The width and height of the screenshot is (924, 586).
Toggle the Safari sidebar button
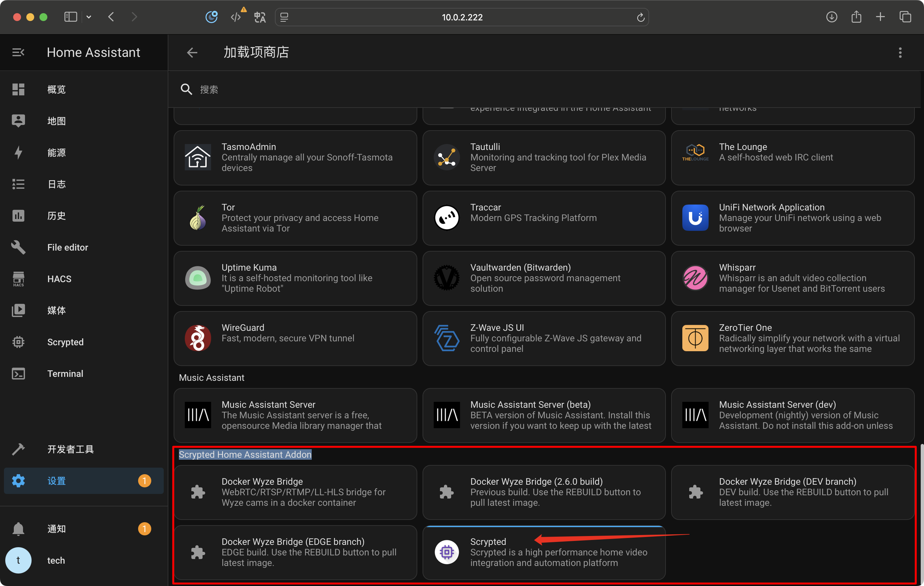point(71,17)
